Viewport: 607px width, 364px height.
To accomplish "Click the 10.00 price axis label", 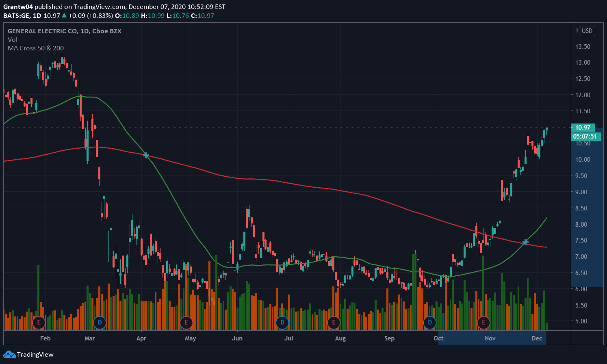I will coord(583,160).
